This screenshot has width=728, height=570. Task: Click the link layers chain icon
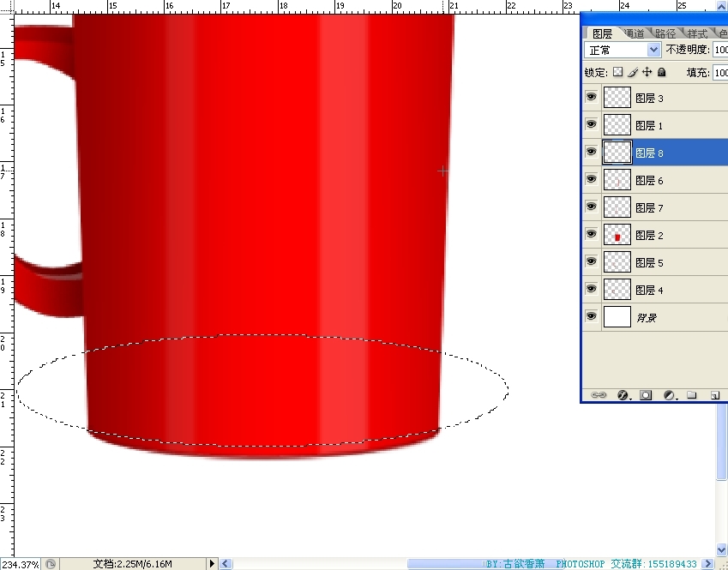click(x=599, y=395)
